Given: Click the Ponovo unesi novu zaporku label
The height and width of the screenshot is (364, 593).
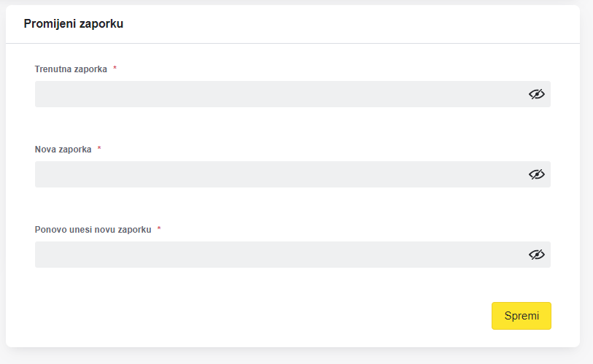Looking at the screenshot, I should click(x=93, y=230).
